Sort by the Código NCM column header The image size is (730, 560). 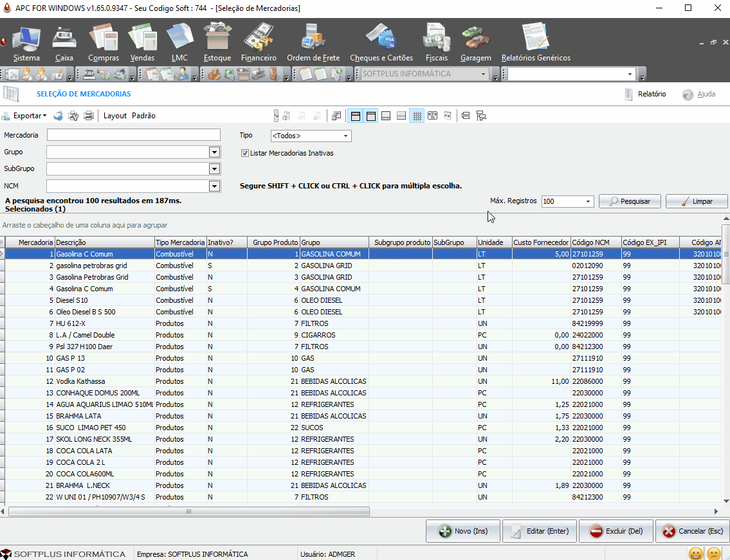coord(596,242)
